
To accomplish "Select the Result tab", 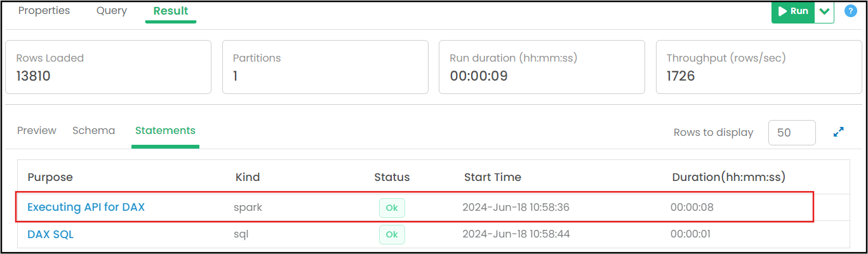I will click(171, 11).
